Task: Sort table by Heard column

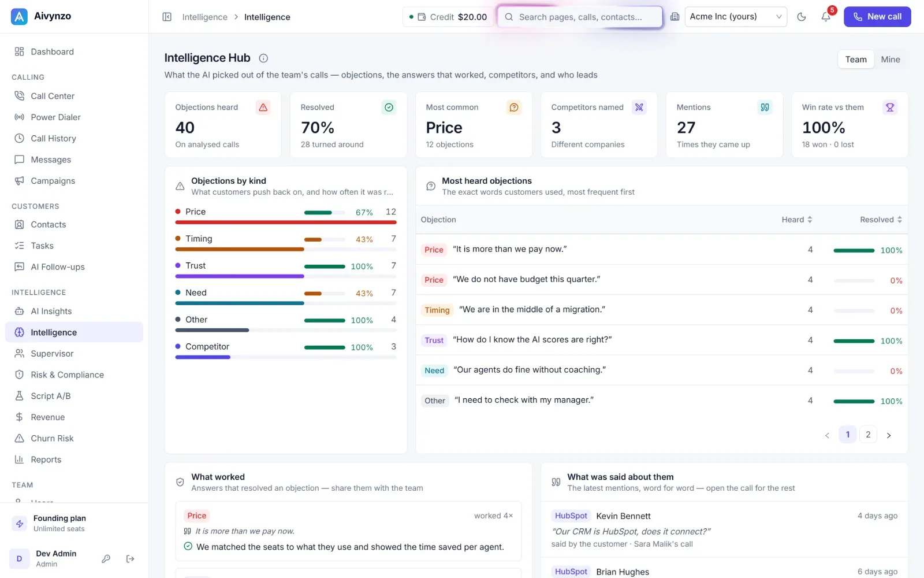Action: [797, 220]
